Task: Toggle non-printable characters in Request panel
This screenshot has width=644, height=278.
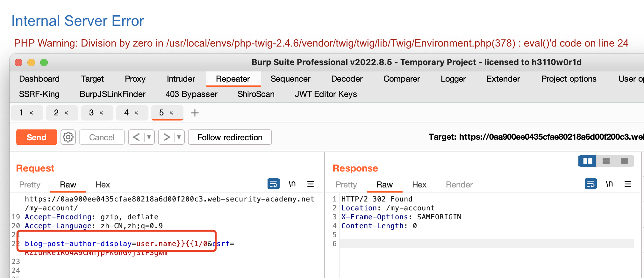Action: pyautogui.click(x=292, y=184)
